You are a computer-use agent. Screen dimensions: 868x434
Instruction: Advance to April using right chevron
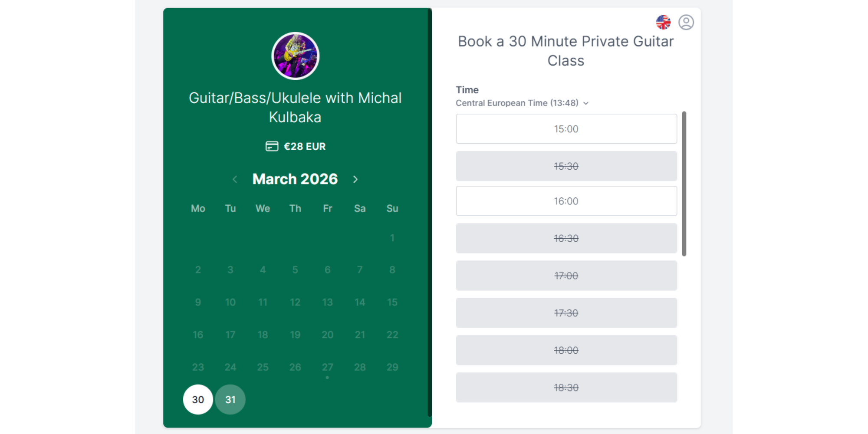pos(355,179)
